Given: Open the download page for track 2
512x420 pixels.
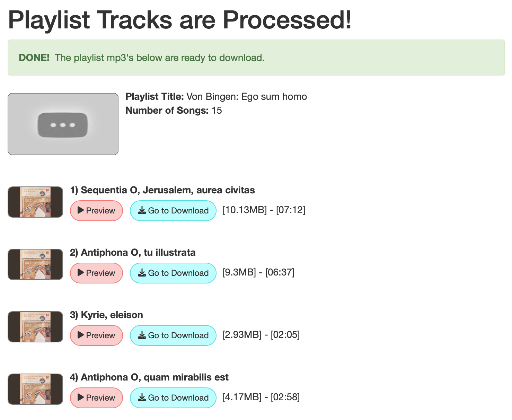Looking at the screenshot, I should tap(173, 273).
